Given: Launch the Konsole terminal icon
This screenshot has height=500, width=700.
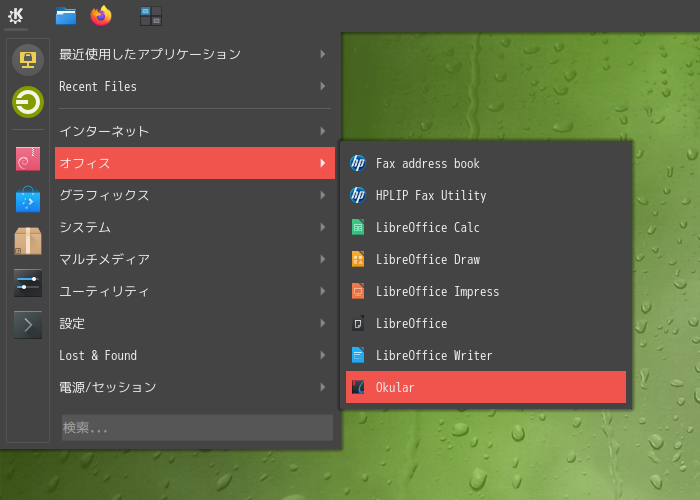Looking at the screenshot, I should (28, 325).
